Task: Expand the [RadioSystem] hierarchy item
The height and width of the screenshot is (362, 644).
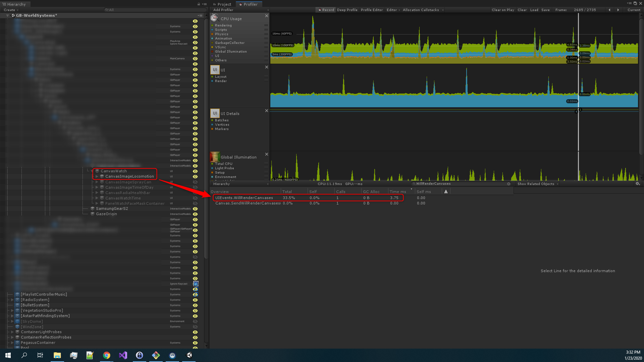Action: [12, 300]
